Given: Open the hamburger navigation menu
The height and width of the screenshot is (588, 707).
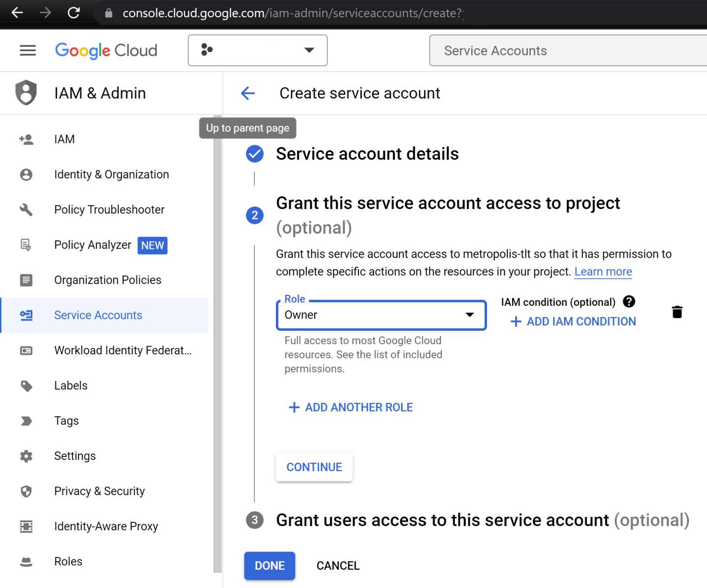Looking at the screenshot, I should 27,50.
